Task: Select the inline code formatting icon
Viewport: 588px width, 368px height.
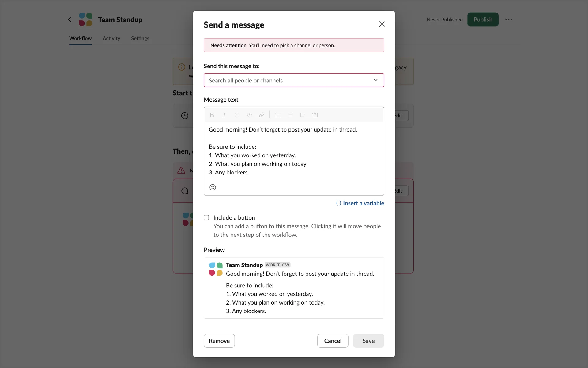Action: tap(249, 115)
